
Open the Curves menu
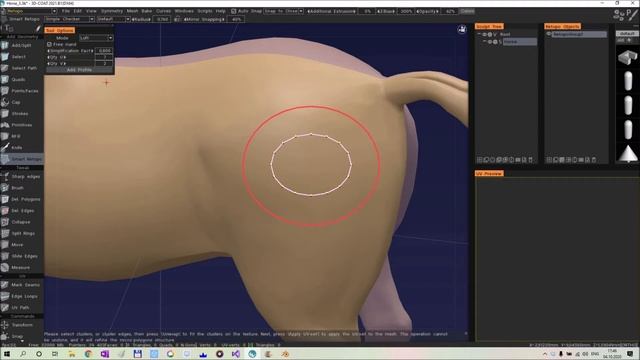click(163, 11)
